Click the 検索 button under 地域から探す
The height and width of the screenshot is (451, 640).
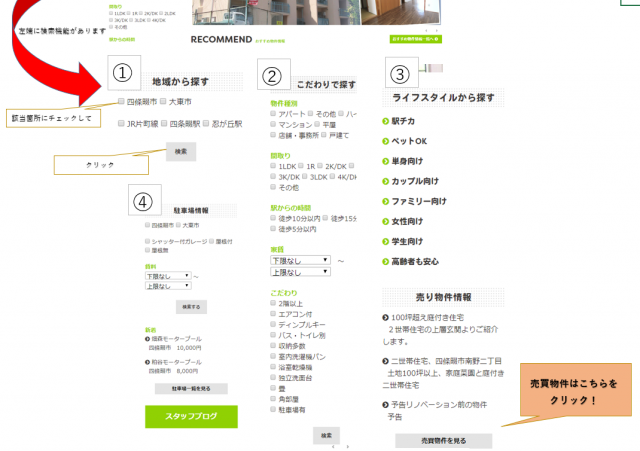[x=180, y=151]
